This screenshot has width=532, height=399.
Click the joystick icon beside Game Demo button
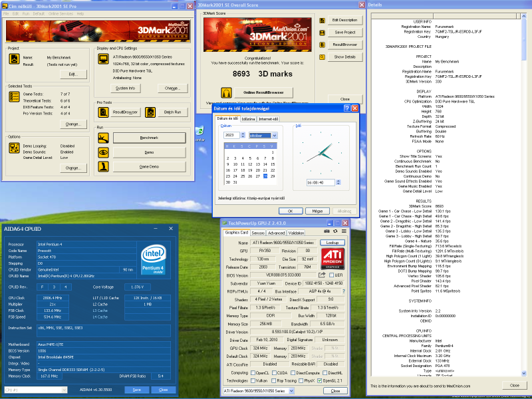[104, 167]
